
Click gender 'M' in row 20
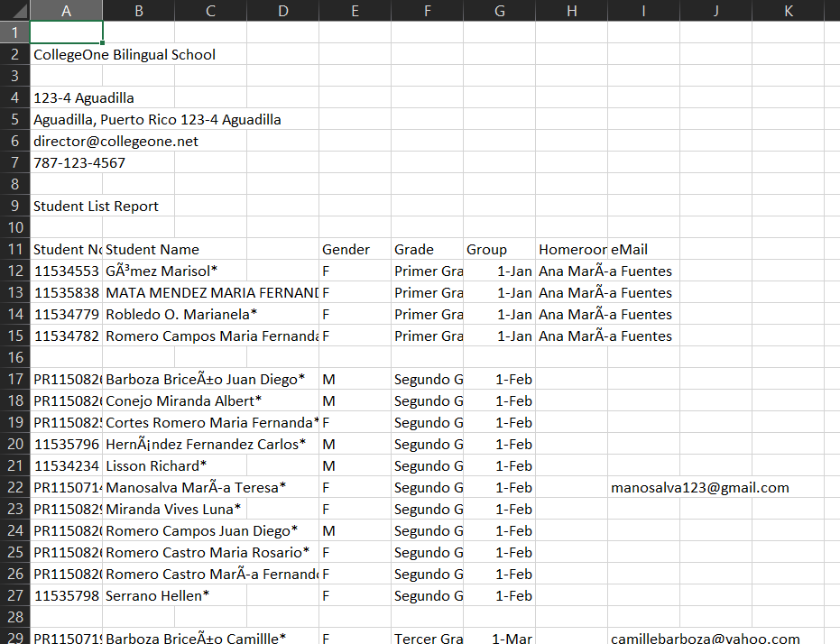pyautogui.click(x=355, y=445)
